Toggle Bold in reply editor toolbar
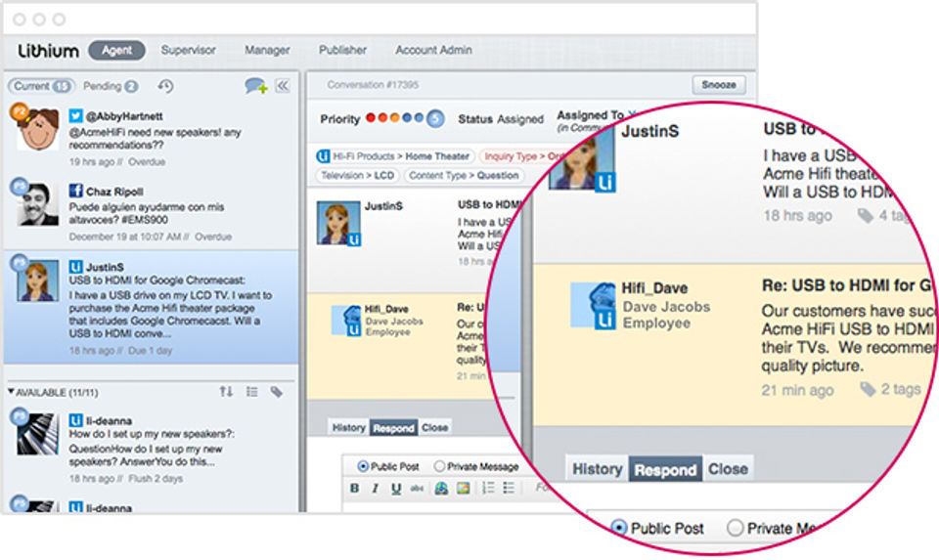Image resolution: width=939 pixels, height=560 pixels. pyautogui.click(x=354, y=489)
